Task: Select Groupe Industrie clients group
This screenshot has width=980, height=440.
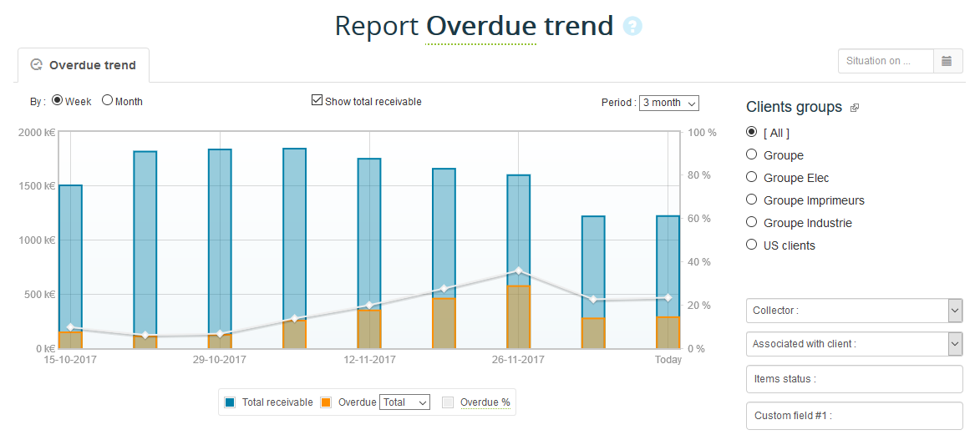Action: 752,222
